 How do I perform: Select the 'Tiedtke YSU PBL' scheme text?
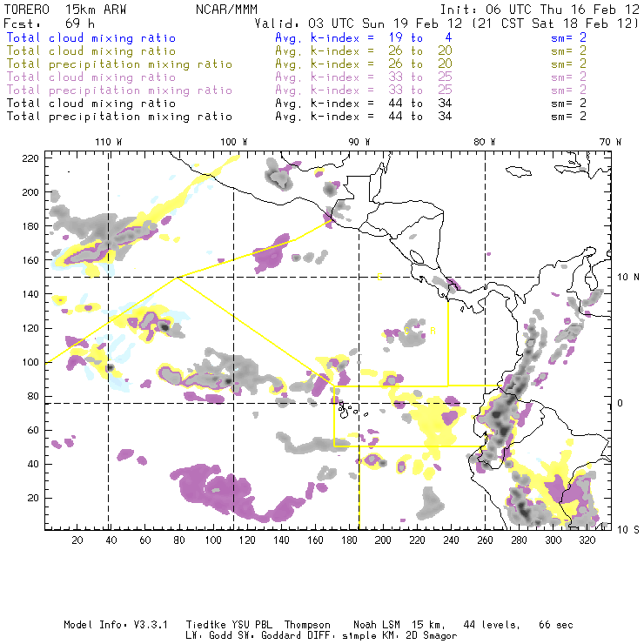click(x=229, y=625)
